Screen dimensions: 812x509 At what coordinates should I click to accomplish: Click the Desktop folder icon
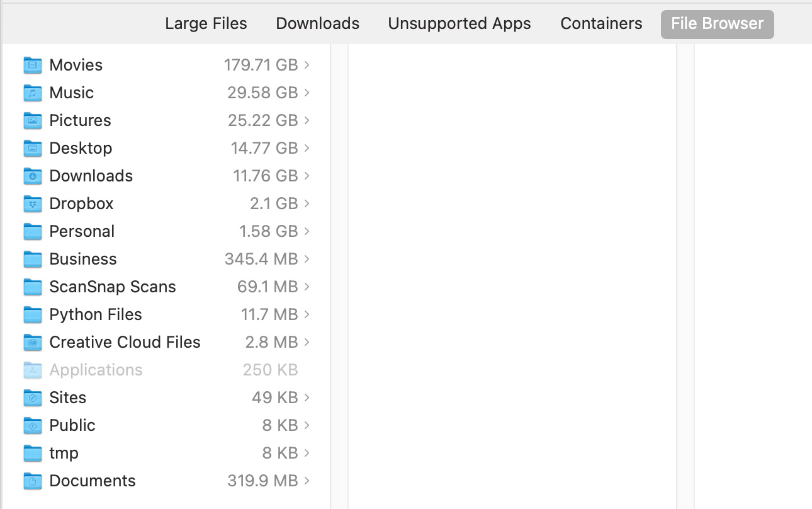33,148
